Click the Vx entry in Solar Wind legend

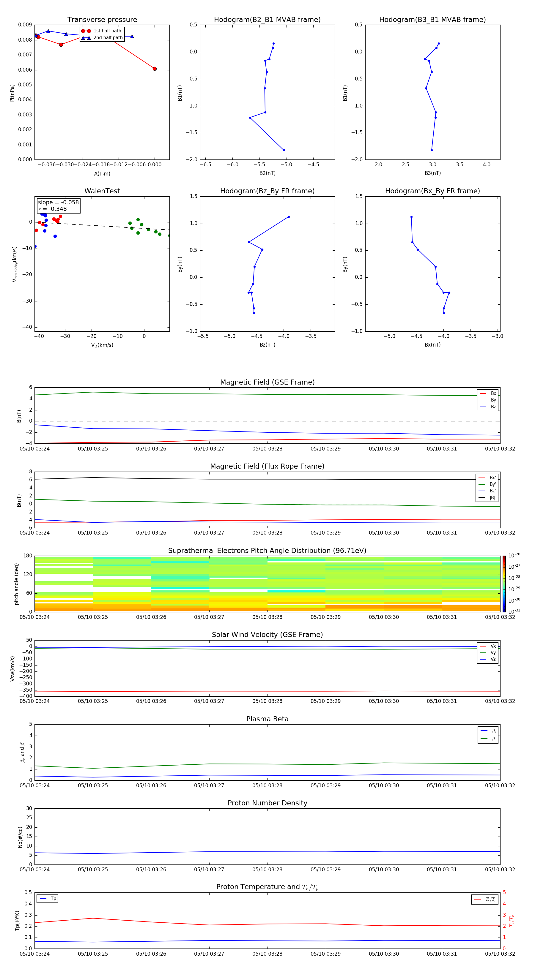pyautogui.click(x=487, y=646)
